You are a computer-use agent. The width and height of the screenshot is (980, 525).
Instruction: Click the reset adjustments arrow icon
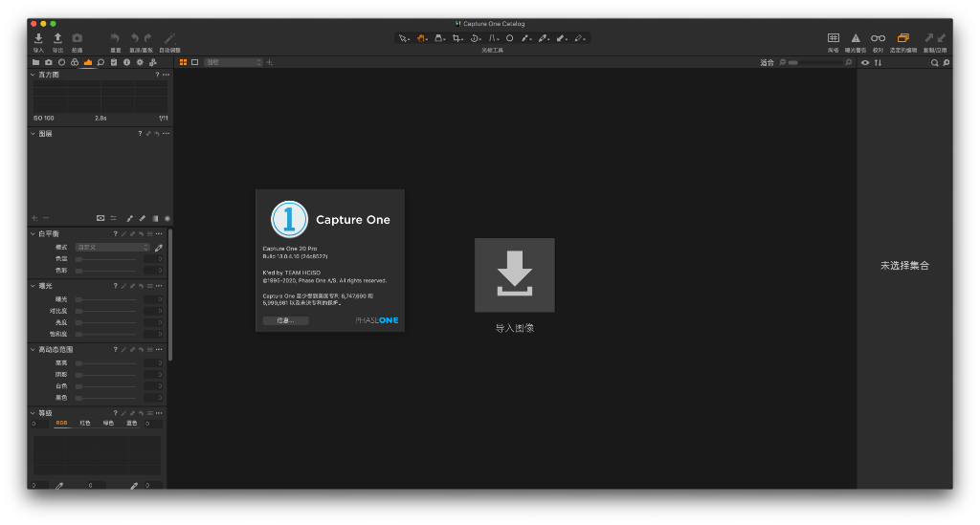click(115, 38)
